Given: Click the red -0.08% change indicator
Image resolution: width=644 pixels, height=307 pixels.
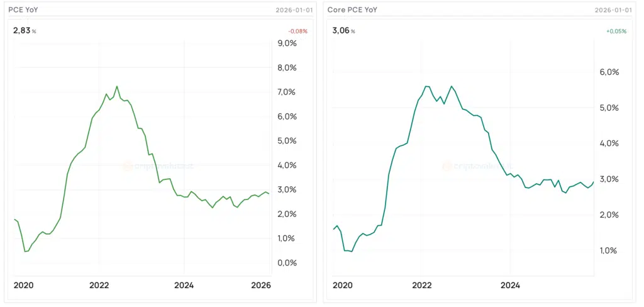Looking at the screenshot, I should [x=297, y=31].
